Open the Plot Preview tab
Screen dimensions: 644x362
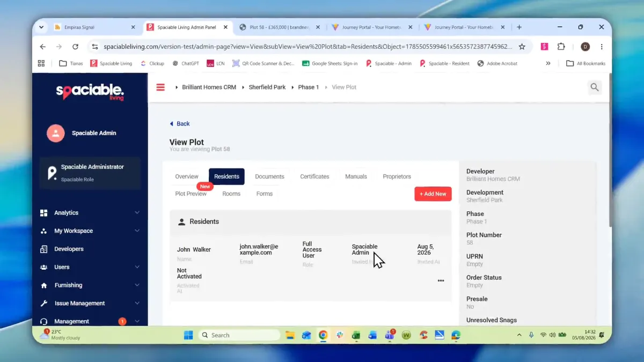pos(191,194)
